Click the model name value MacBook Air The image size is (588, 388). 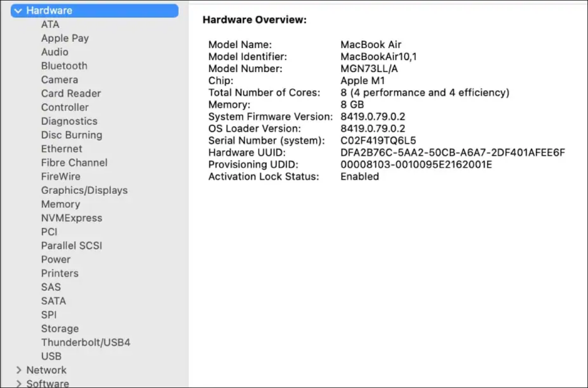click(371, 44)
